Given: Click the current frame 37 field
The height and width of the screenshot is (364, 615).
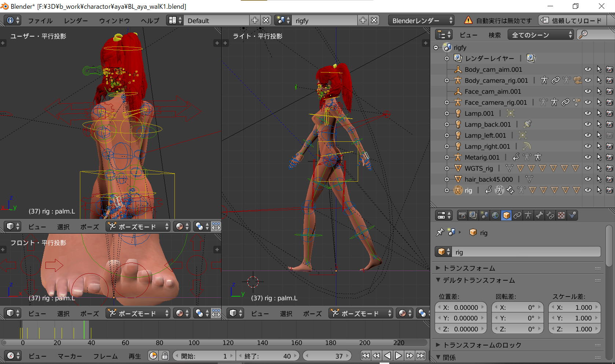Looking at the screenshot, I should [x=327, y=356].
